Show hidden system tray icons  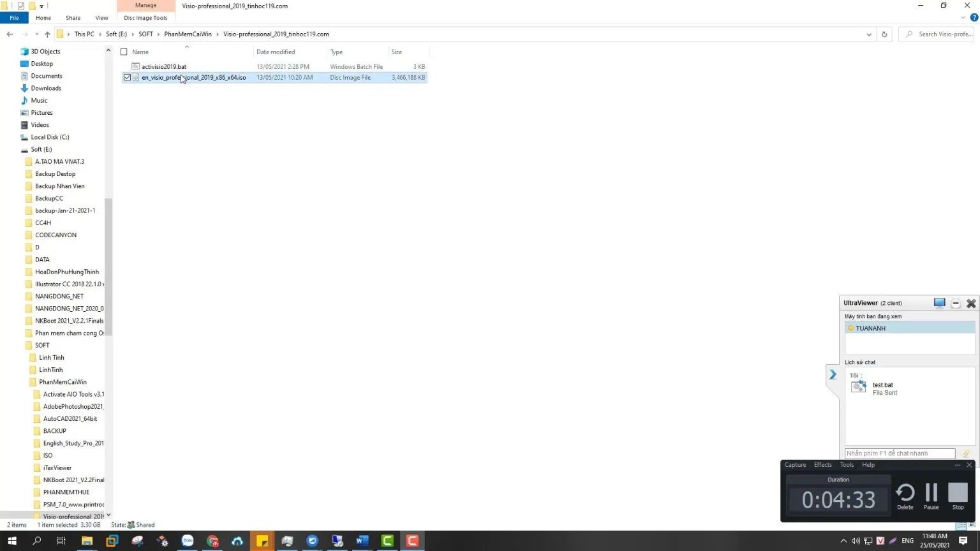tap(843, 541)
